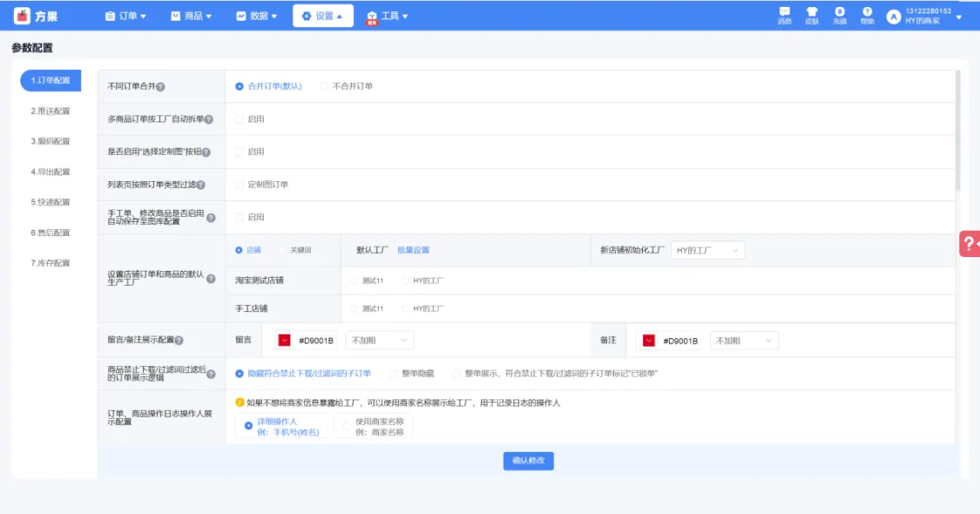The image size is (980, 514).
Task: Click help icon beside 不同订单合并
Action: click(x=160, y=87)
